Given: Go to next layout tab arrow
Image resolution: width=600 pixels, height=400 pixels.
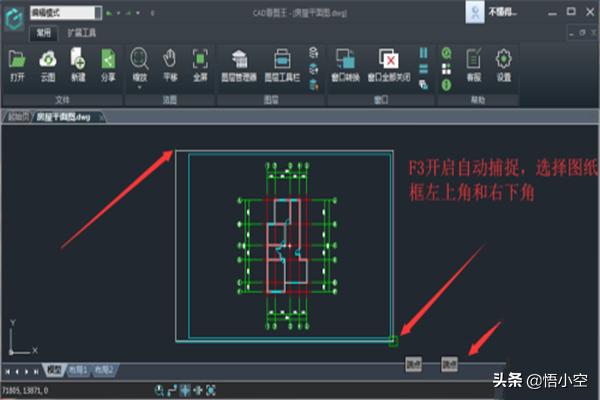Looking at the screenshot, I should (x=26, y=371).
